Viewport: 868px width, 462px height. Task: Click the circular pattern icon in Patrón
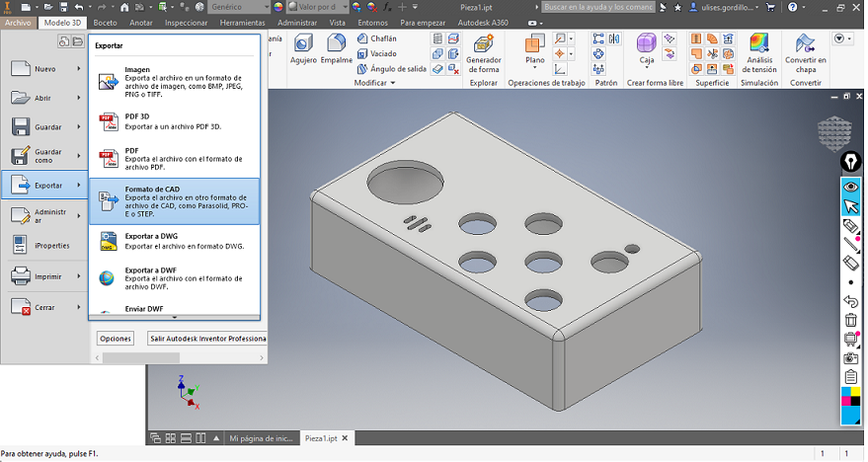(598, 53)
